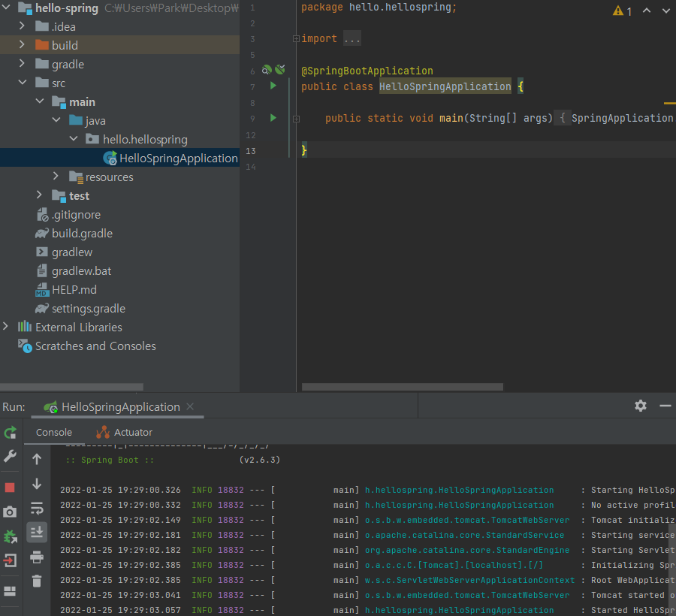Image resolution: width=676 pixels, height=616 pixels.
Task: Click w.s.c.ServletWebServerApplicationContext logger text
Action: tap(469, 580)
